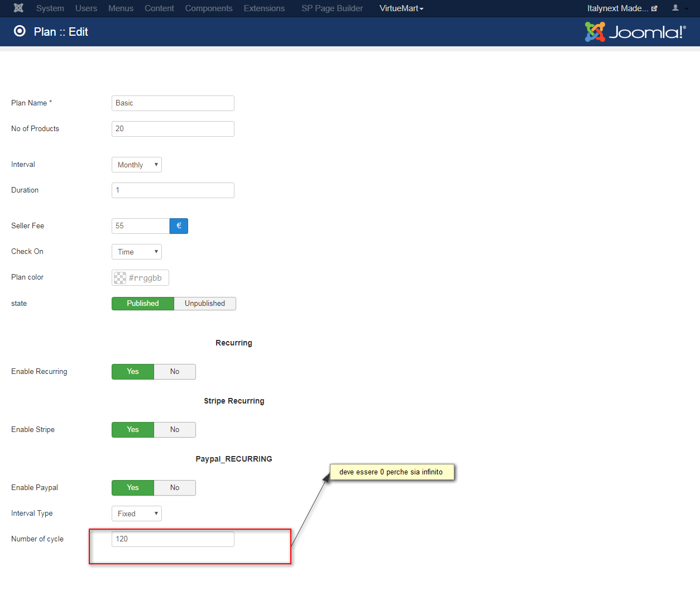This screenshot has height=595, width=700.
Task: Click the Number of cycle input field
Action: click(173, 539)
